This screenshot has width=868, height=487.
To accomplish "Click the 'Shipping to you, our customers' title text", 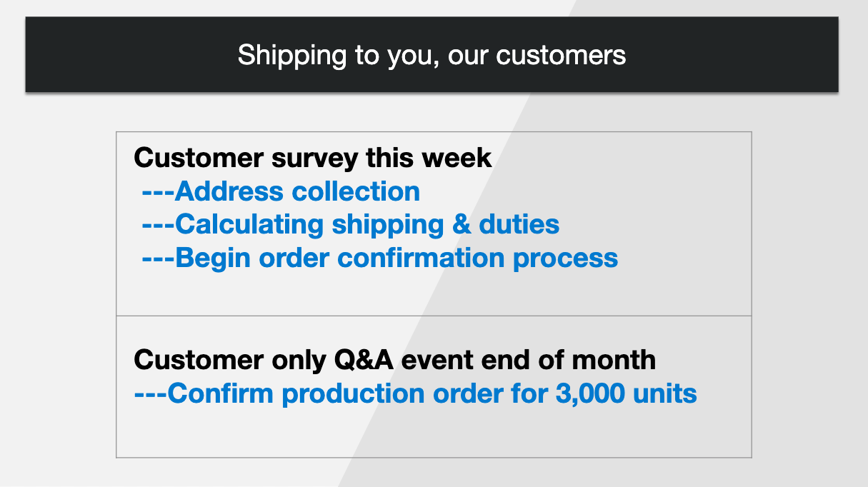I will [x=431, y=56].
